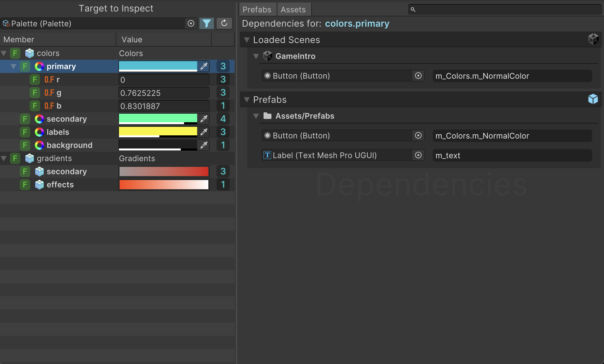Screen dimensions: 604x364
Task: Collapse the Loaded Scenes section
Action: tap(247, 40)
